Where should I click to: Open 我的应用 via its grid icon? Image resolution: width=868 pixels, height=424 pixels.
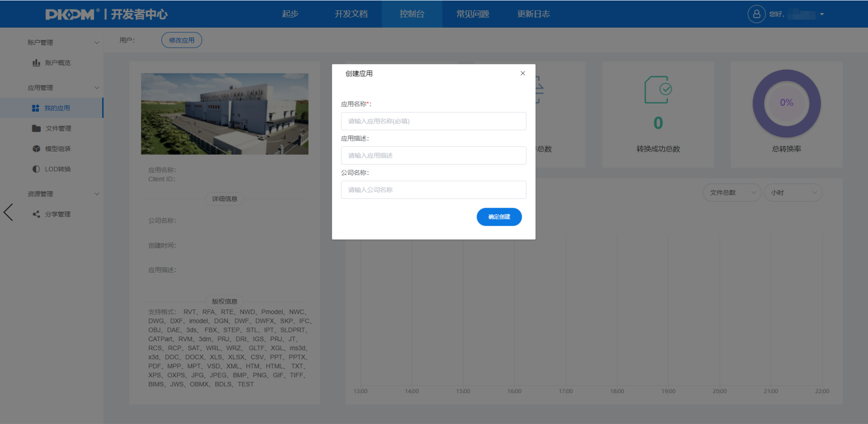click(x=36, y=108)
